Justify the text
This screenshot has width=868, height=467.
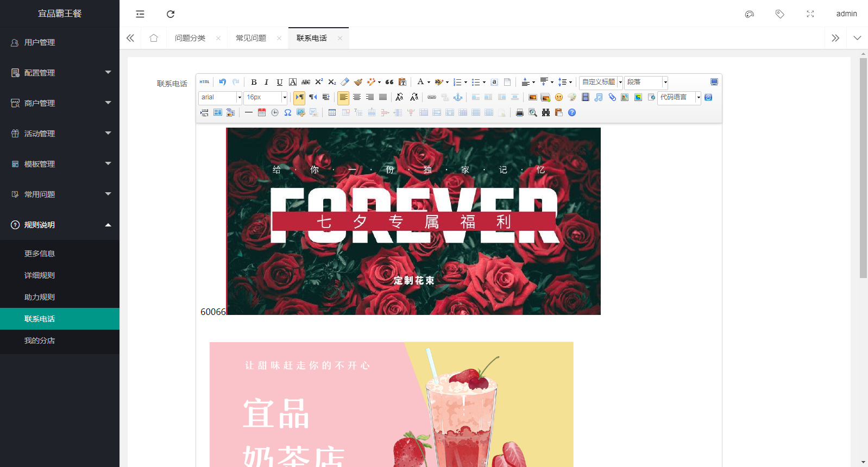click(x=383, y=97)
